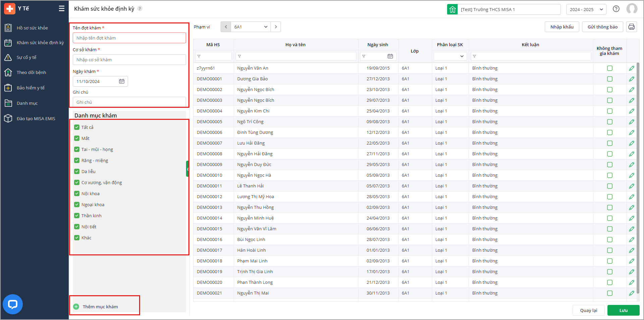Edit the row for Nguyễn Kim Chi

click(x=632, y=111)
